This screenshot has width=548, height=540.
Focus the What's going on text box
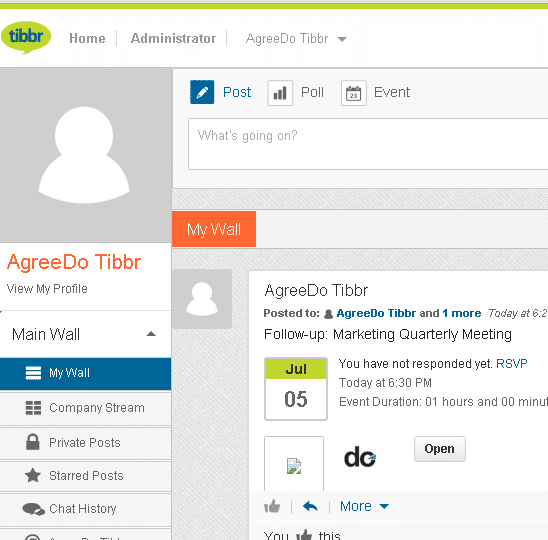pyautogui.click(x=368, y=144)
